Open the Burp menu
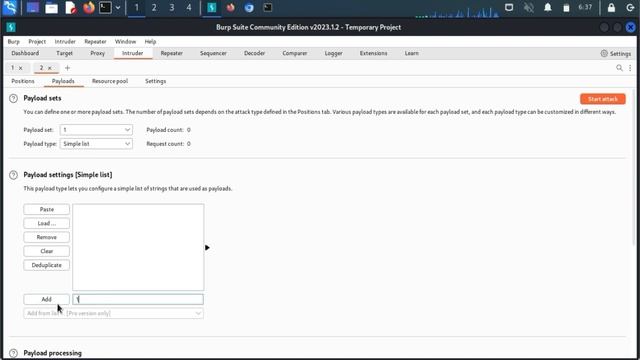 click(13, 42)
